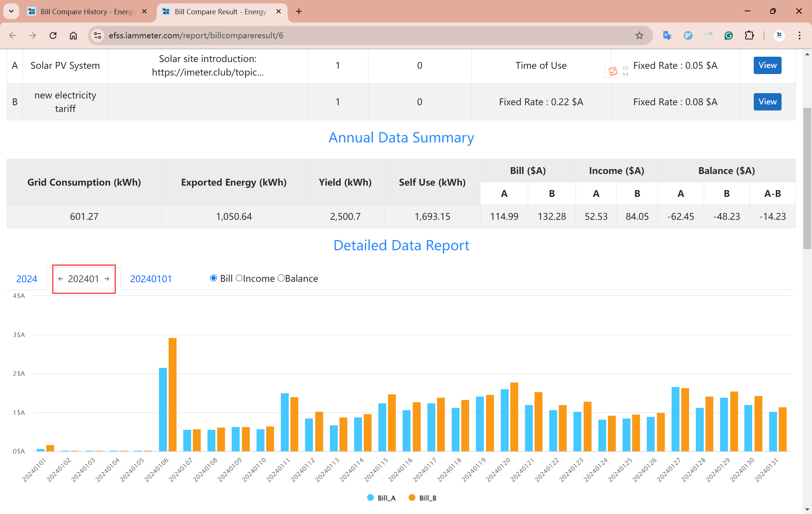Select the Balance radio option
The image size is (812, 514).
[x=281, y=278]
